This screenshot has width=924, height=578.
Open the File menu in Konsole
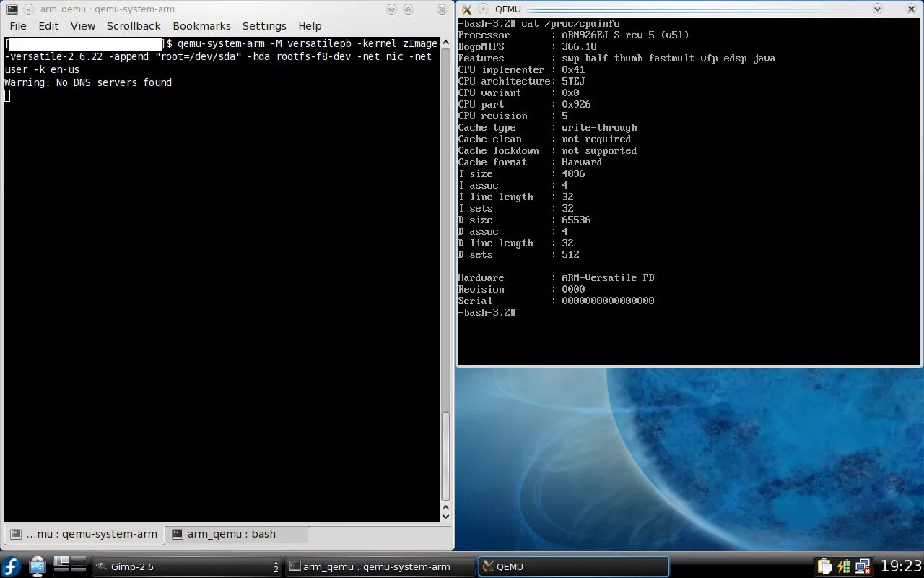[18, 26]
